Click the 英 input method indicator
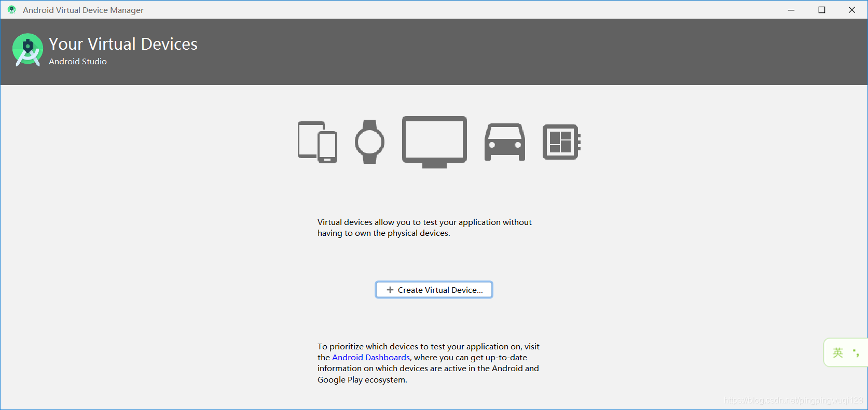The width and height of the screenshot is (868, 410). click(x=837, y=353)
